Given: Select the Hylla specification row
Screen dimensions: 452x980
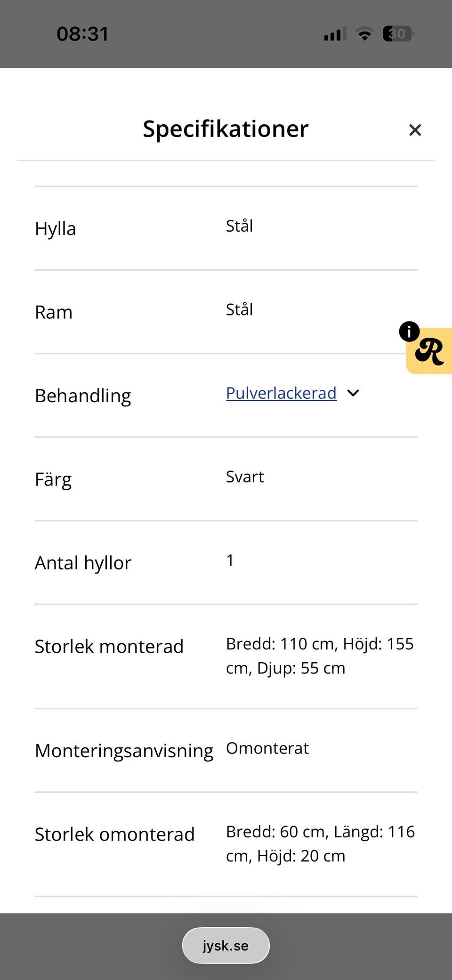Looking at the screenshot, I should tap(226, 228).
